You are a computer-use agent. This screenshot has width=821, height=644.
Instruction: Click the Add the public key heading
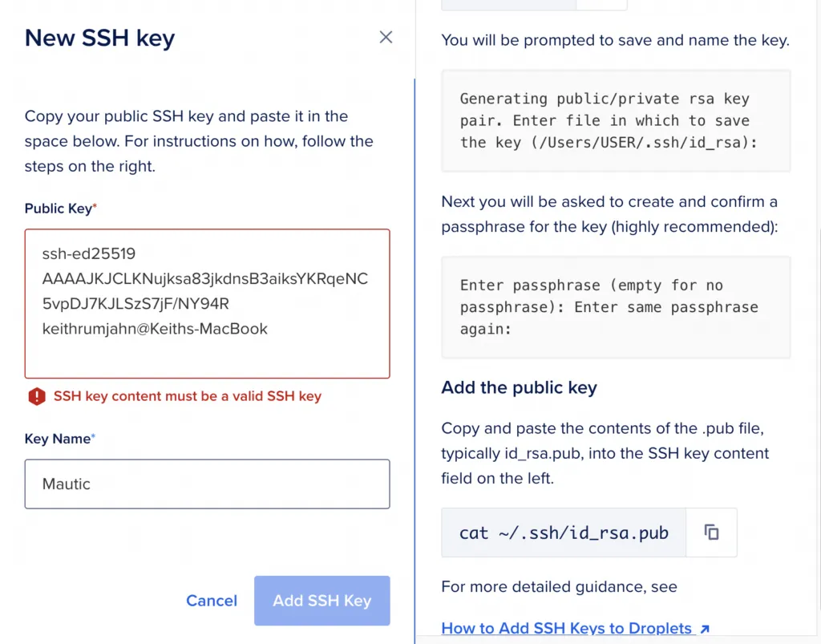coord(519,388)
